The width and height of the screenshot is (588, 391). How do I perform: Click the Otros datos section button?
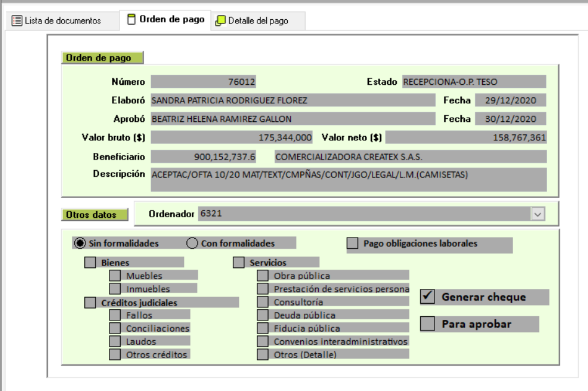tap(95, 215)
